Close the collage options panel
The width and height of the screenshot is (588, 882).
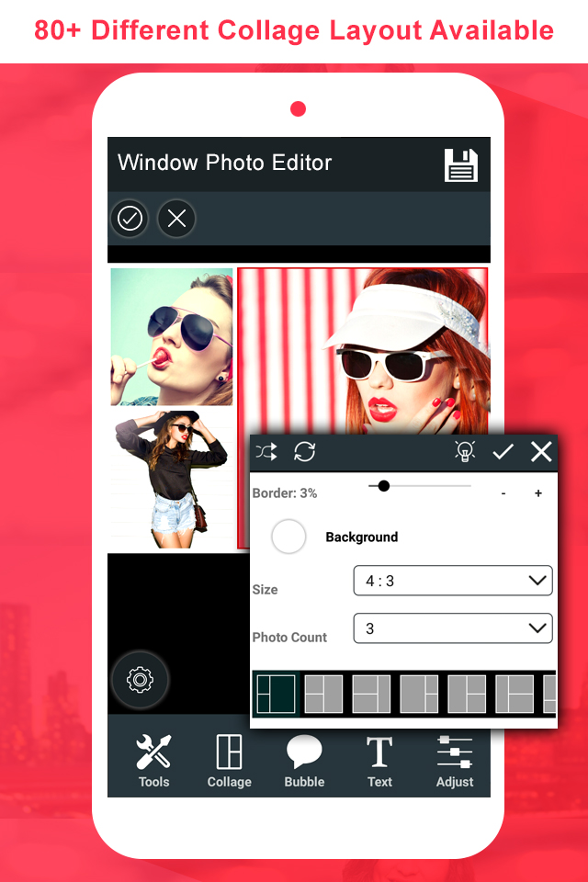click(x=541, y=451)
